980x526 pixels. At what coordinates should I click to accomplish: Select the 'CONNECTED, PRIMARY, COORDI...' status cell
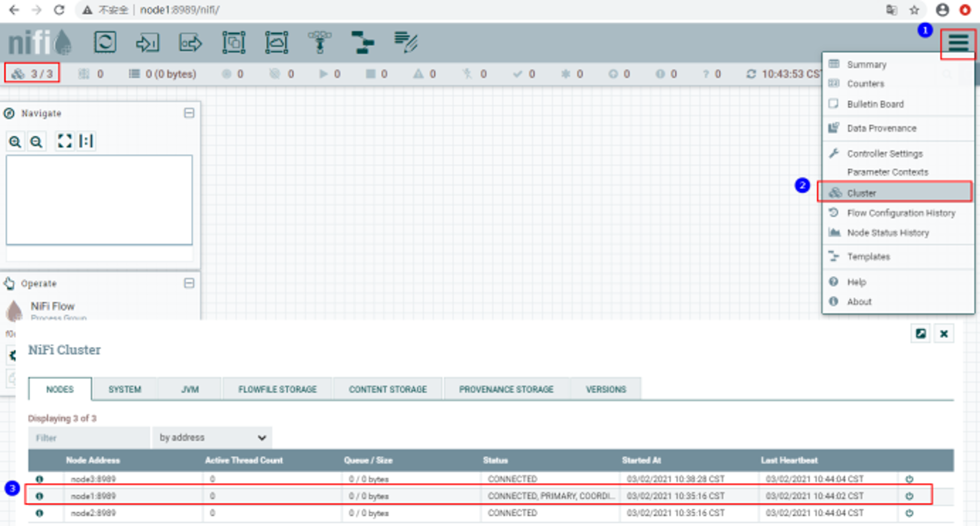tap(551, 496)
